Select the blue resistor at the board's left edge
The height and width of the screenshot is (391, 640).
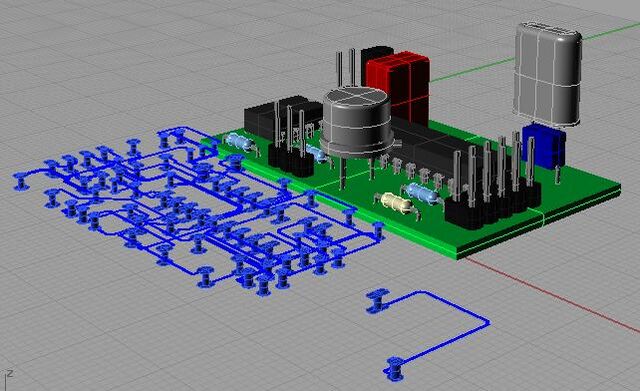240,142
